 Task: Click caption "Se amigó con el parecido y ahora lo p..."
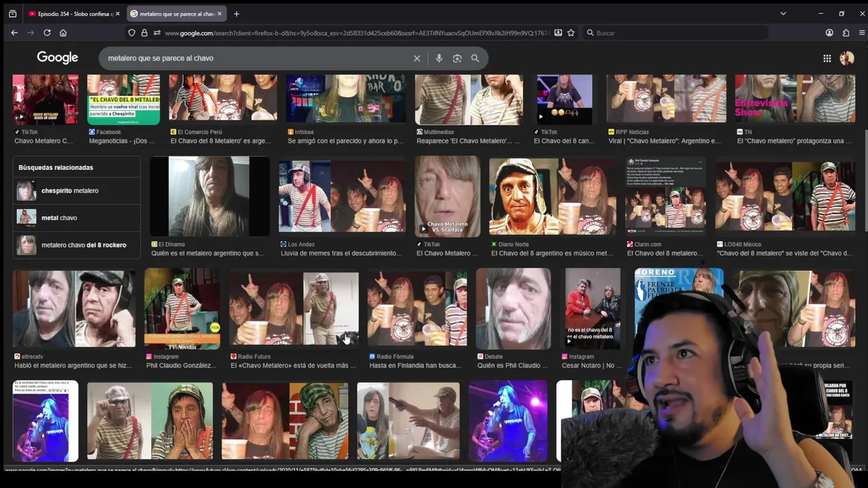pyautogui.click(x=345, y=141)
